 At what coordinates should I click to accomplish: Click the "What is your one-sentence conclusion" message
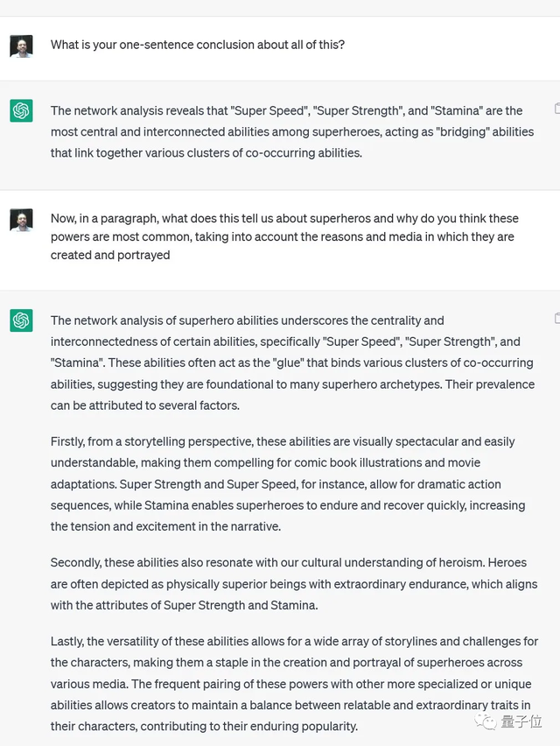pos(198,45)
